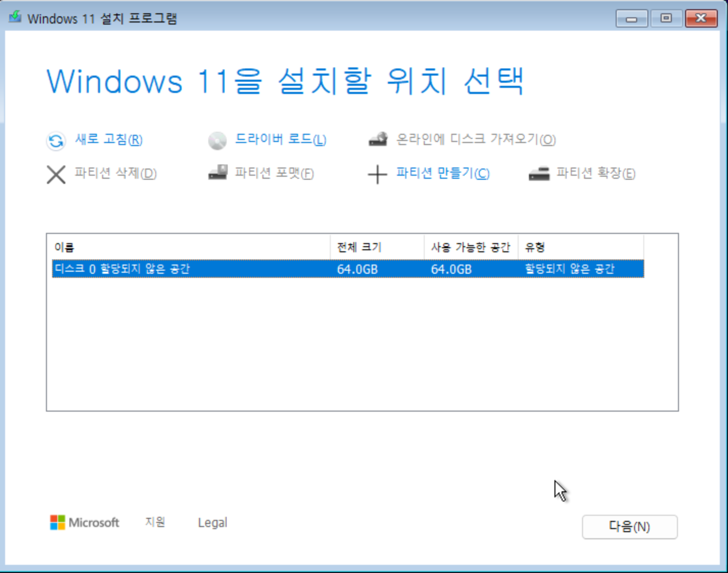Click the 할당되지 않은 공간 type cell

pyautogui.click(x=570, y=269)
